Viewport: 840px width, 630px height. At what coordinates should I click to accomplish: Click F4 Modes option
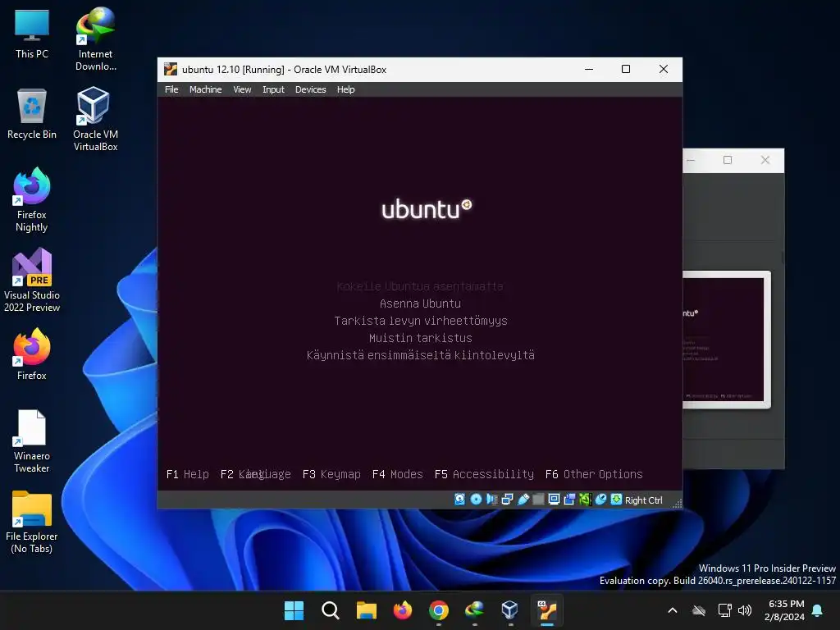tap(398, 474)
